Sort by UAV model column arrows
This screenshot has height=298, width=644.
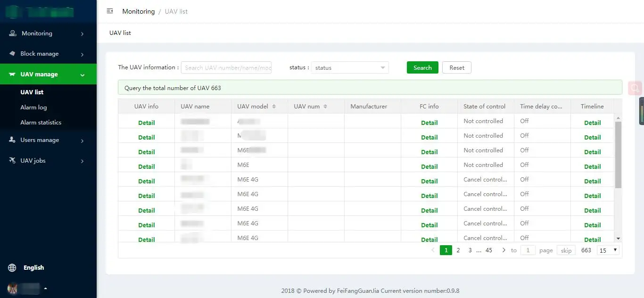[274, 107]
